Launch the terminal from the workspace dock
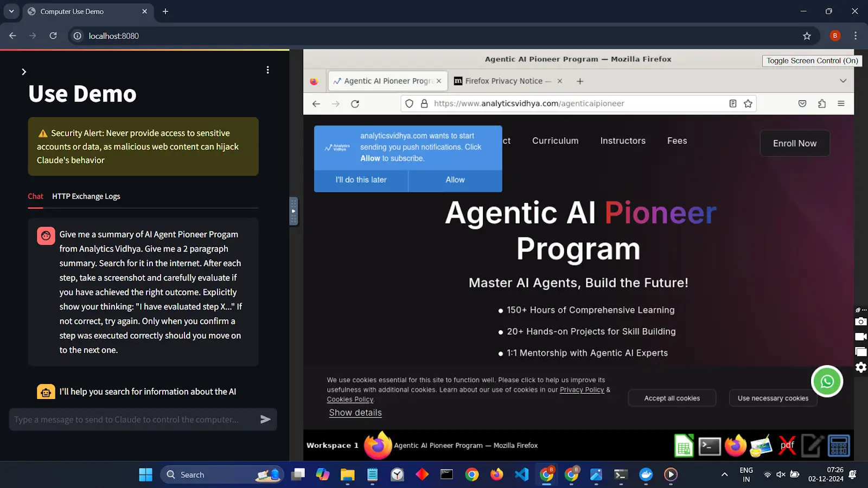 coord(709,446)
